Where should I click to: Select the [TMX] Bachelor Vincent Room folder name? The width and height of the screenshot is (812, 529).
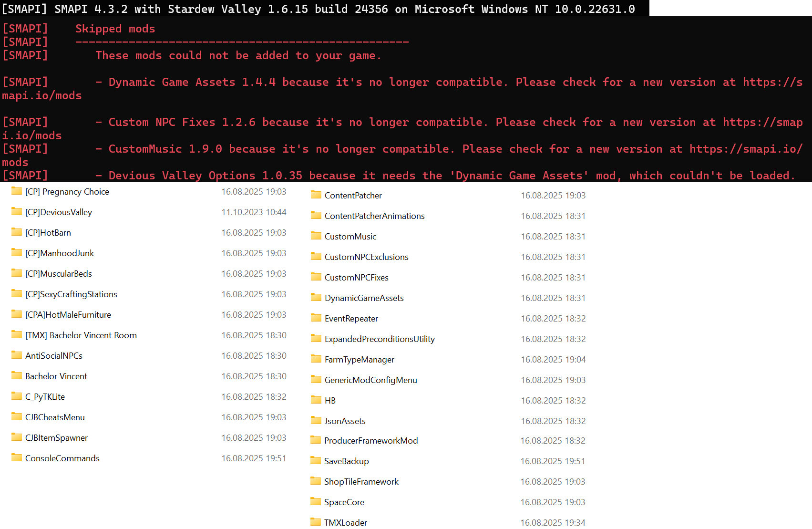(x=81, y=335)
